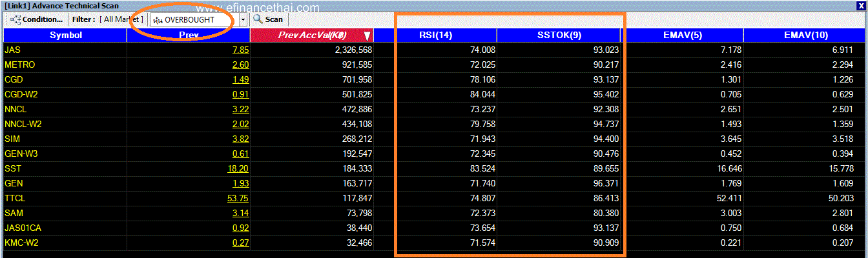Select the SST symbol

click(x=12, y=168)
